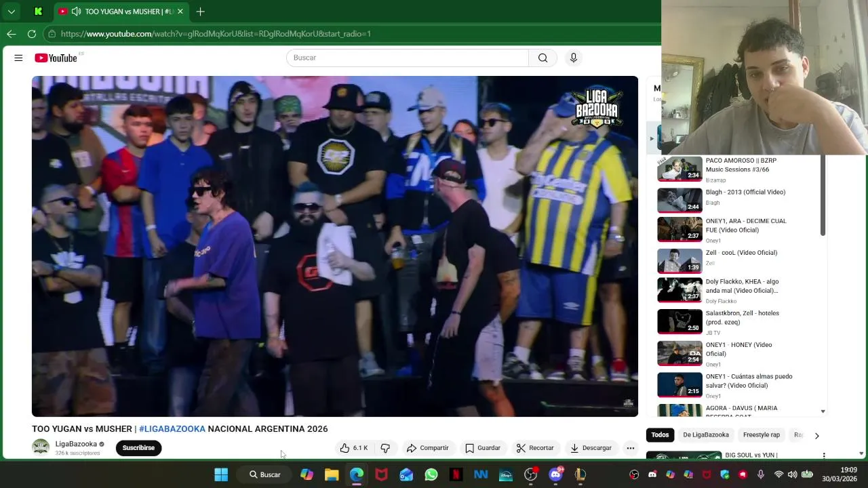Viewport: 868px width, 488px height.
Task: Select the Freestyle rap filter chip
Action: pos(762,435)
